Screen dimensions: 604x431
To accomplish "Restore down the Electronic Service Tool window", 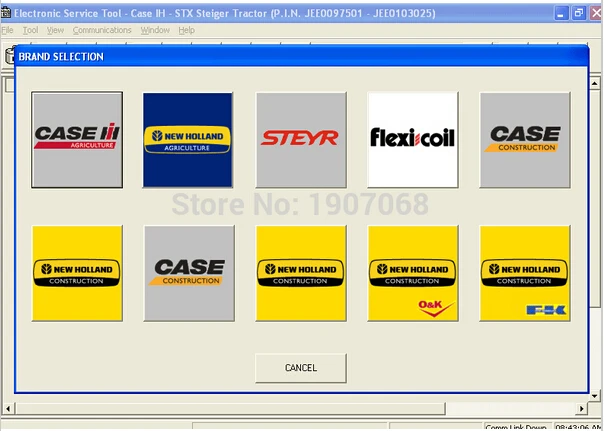I will [x=579, y=13].
